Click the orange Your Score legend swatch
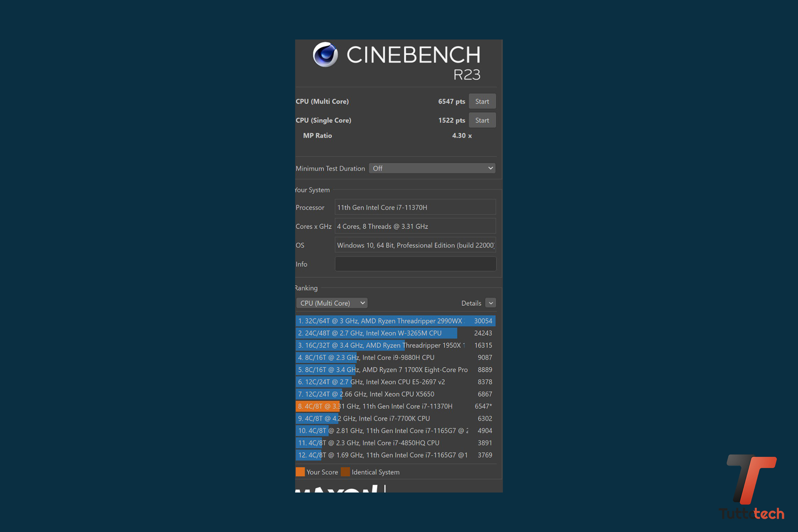The width and height of the screenshot is (798, 532). [300, 472]
